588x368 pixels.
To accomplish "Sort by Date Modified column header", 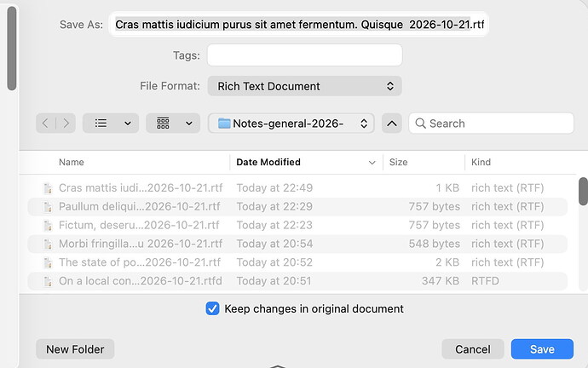I will pos(268,162).
